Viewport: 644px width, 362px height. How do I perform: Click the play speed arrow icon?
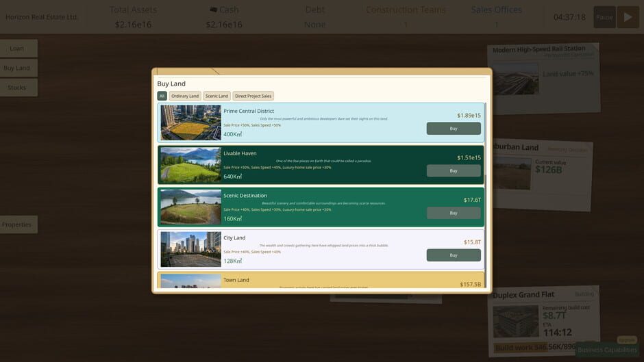point(628,17)
